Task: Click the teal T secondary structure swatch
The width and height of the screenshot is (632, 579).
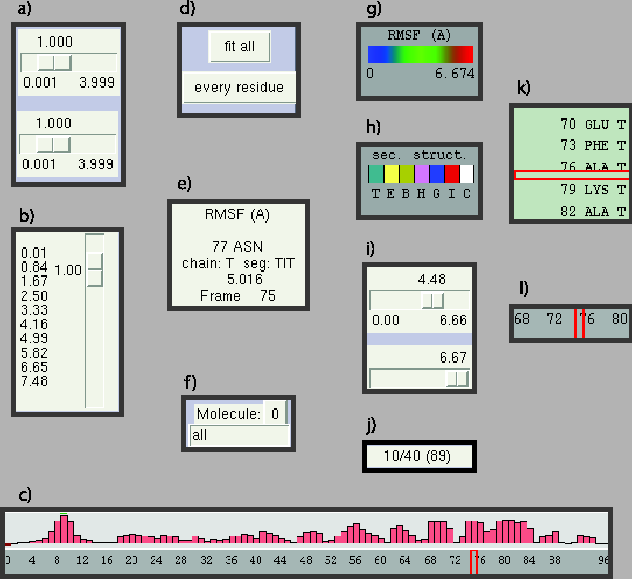Action: pyautogui.click(x=376, y=174)
